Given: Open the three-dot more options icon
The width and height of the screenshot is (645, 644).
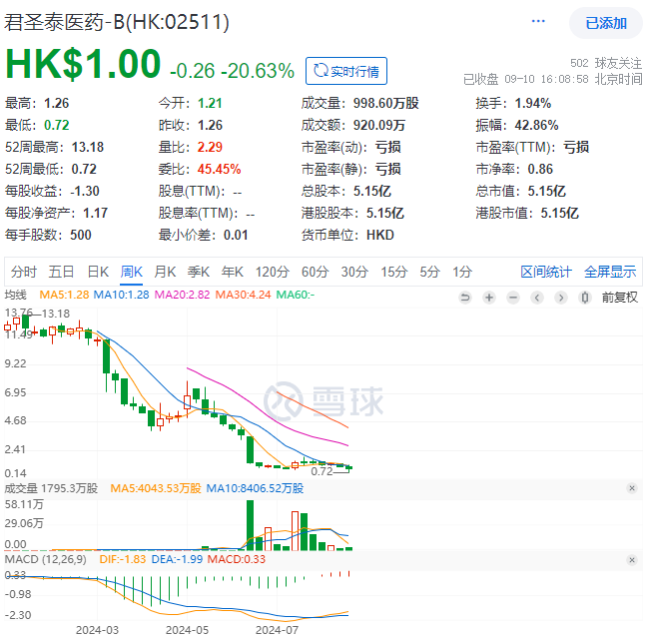Looking at the screenshot, I should point(540,22).
